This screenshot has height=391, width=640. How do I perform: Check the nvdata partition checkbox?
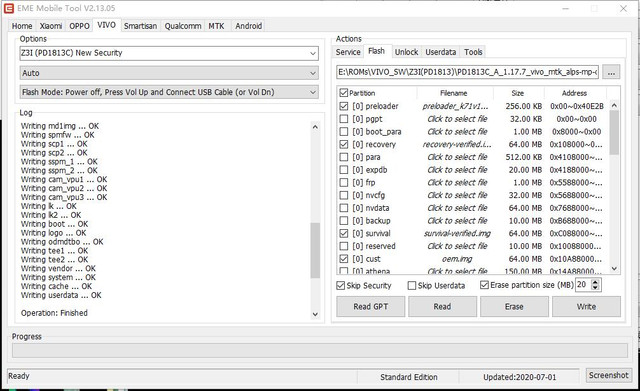344,208
